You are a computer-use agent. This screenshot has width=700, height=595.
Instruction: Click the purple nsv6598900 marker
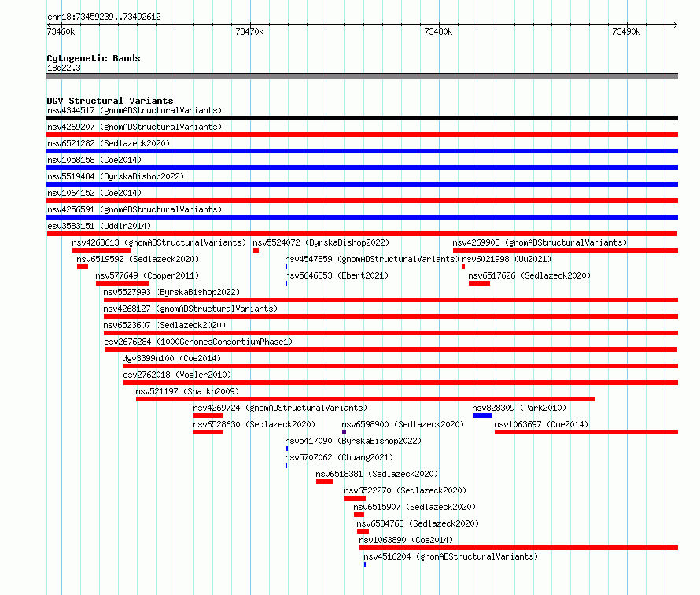click(x=344, y=432)
